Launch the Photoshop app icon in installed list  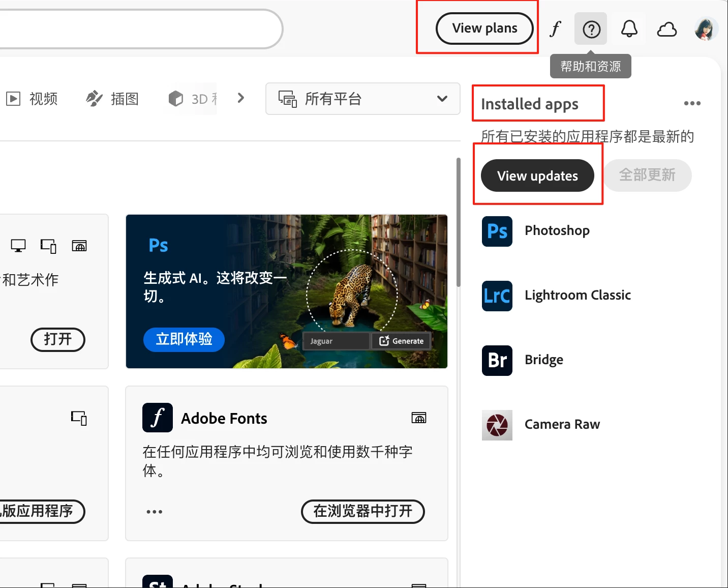pyautogui.click(x=497, y=231)
